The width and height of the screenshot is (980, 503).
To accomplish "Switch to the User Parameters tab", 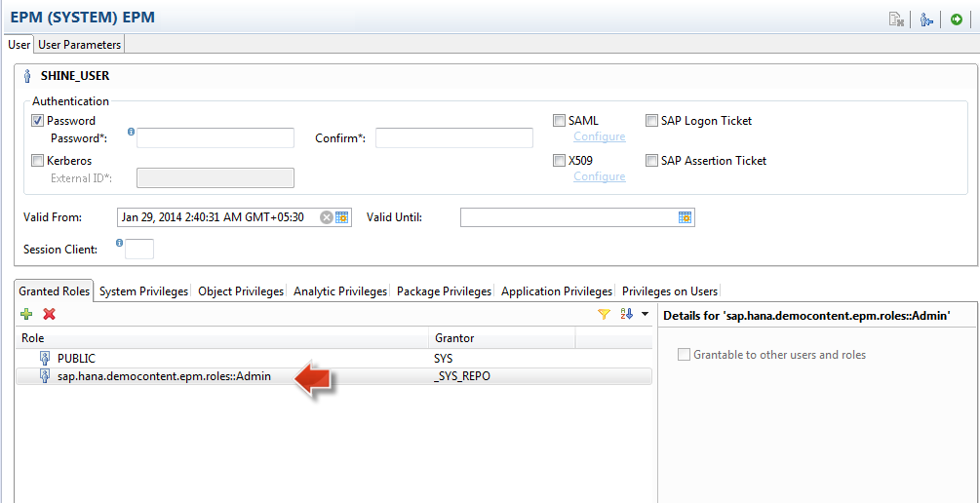I will click(x=79, y=45).
